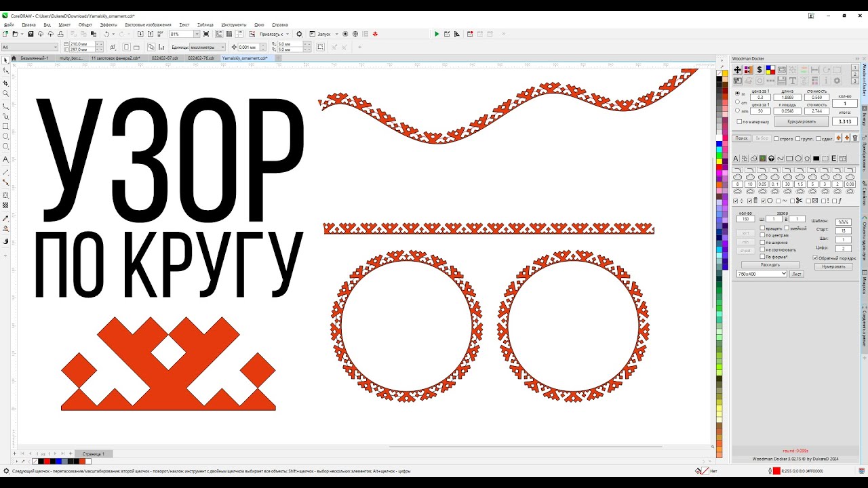Click the Print icon in toolbar
868x488 pixels.
(x=60, y=34)
